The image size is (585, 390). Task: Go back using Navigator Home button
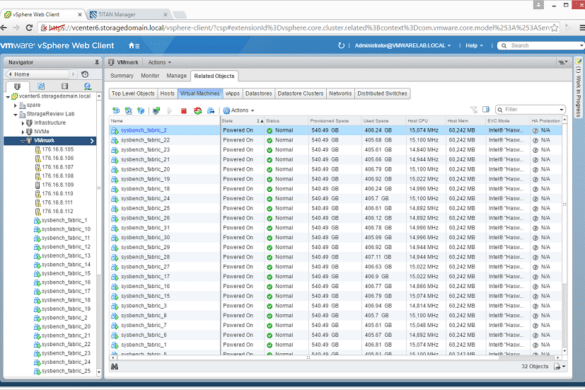coord(37,74)
